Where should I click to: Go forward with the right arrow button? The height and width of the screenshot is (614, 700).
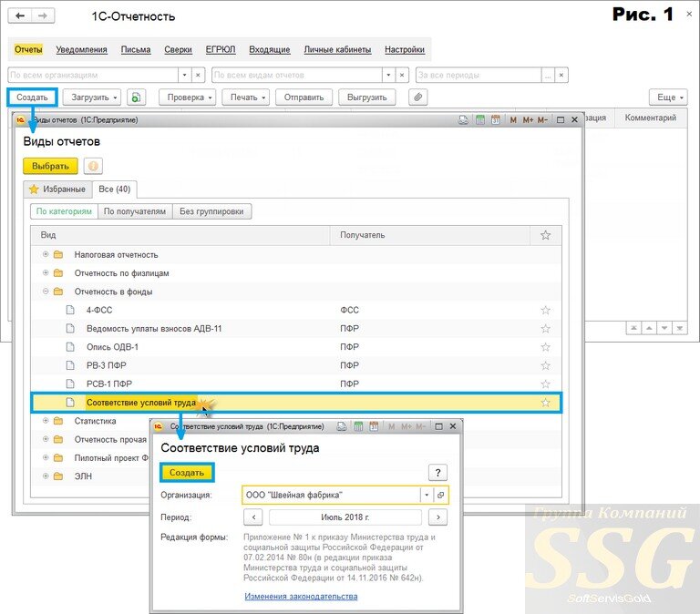click(x=43, y=16)
